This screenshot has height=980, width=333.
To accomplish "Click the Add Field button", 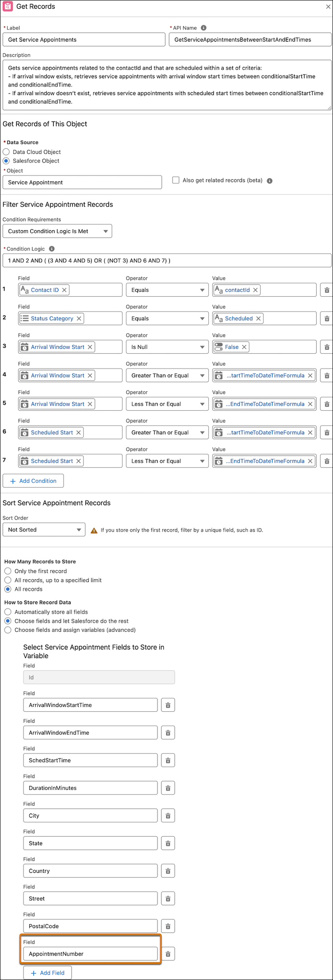I will 47,973.
